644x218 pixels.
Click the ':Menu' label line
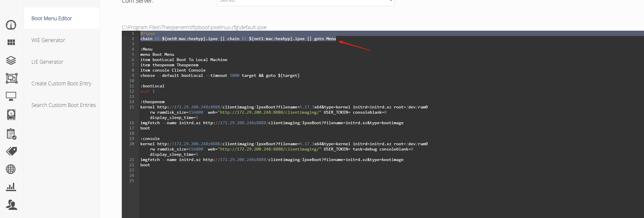click(x=146, y=49)
